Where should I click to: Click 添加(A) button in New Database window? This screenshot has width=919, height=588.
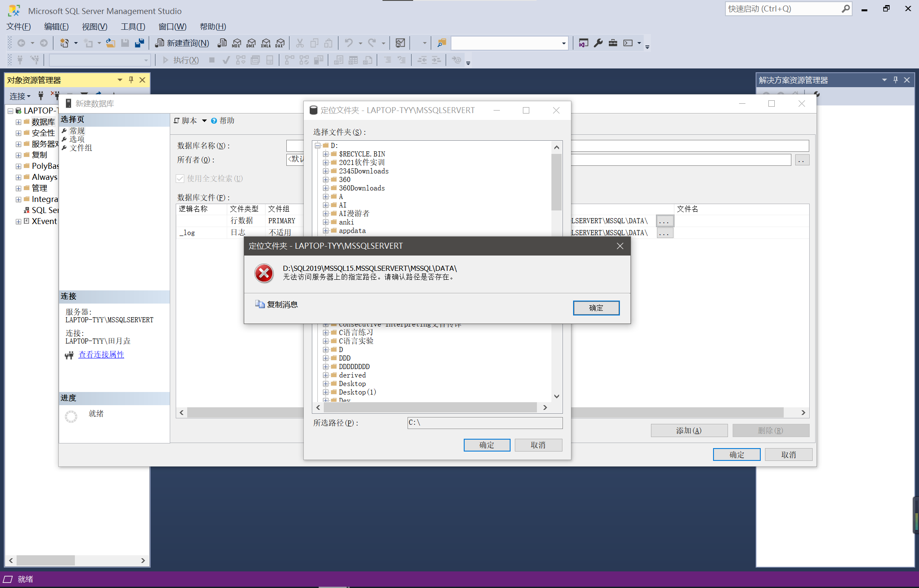point(689,431)
